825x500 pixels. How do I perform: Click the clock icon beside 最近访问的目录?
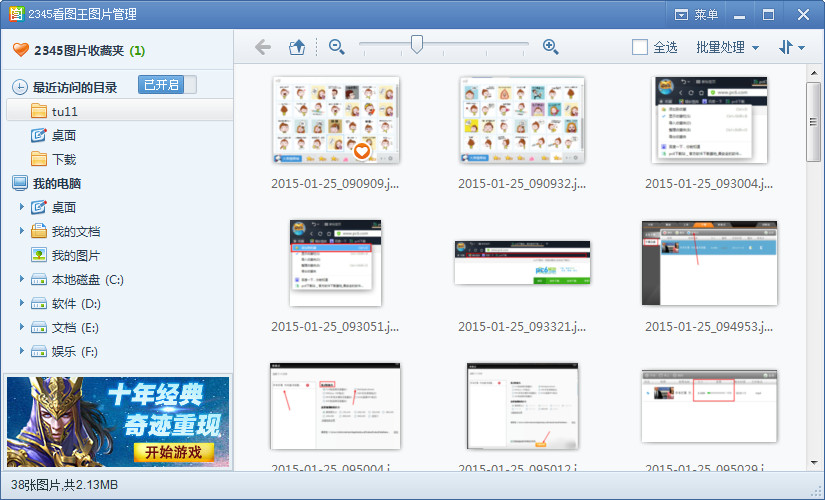(19, 87)
